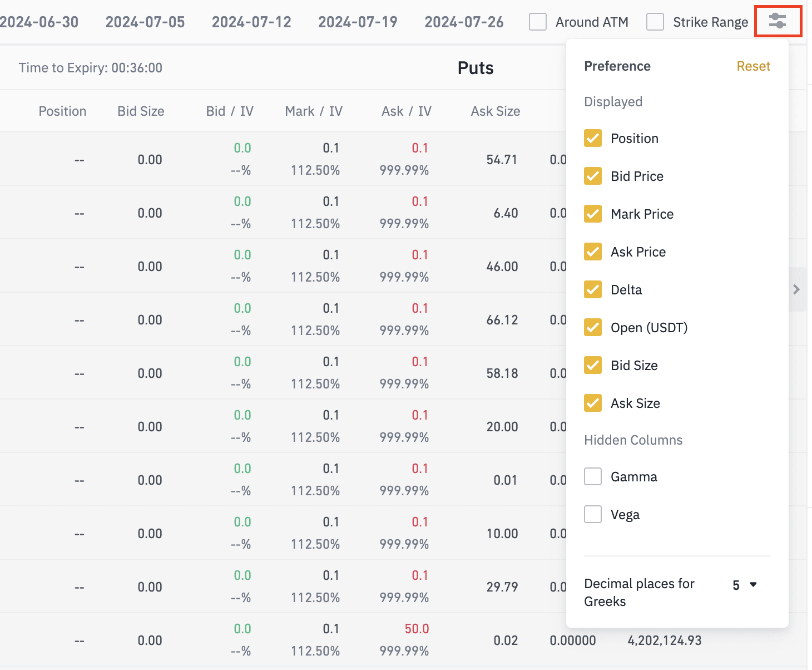Open the 2024-07-26 expiry date
The width and height of the screenshot is (812, 670).
point(464,22)
